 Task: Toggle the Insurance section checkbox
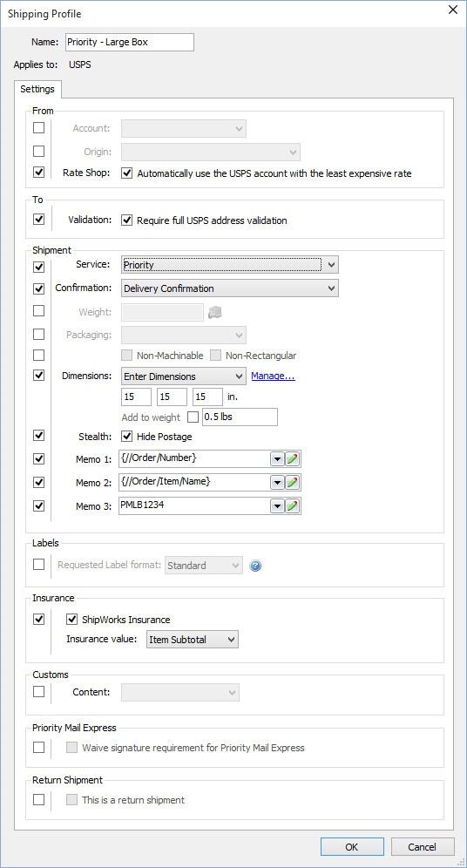(x=38, y=619)
